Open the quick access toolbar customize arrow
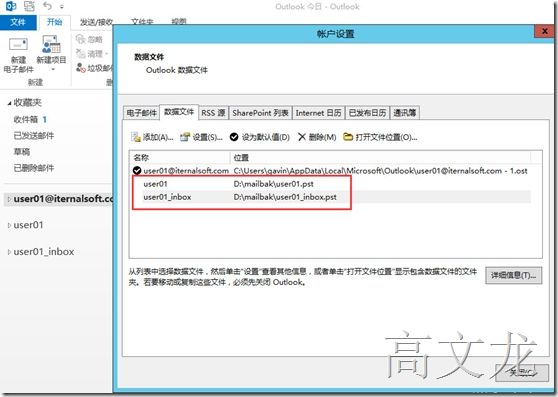Screen dimensions: 558x397 pyautogui.click(x=62, y=7)
